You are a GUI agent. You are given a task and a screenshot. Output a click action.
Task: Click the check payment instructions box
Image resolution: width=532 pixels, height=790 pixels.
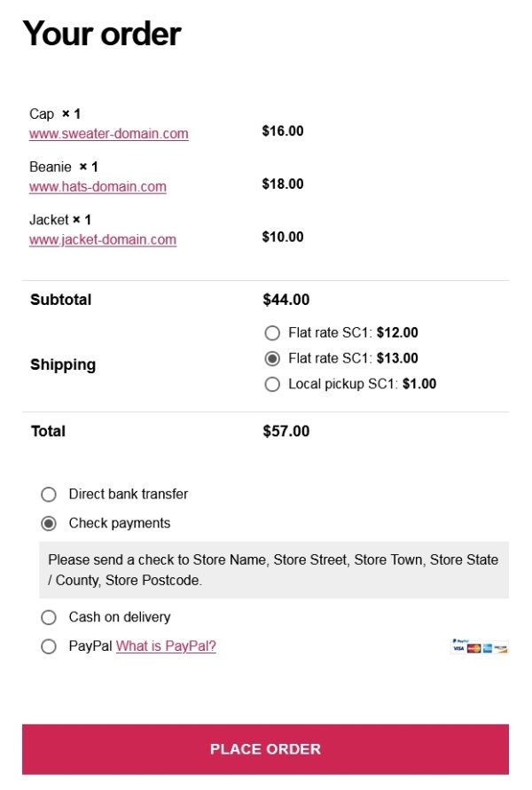click(274, 570)
